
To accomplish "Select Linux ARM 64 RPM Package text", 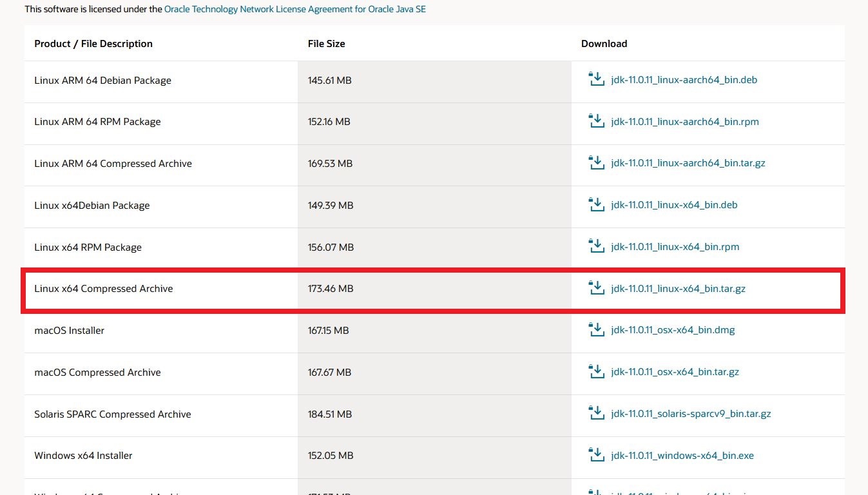I will tap(98, 122).
